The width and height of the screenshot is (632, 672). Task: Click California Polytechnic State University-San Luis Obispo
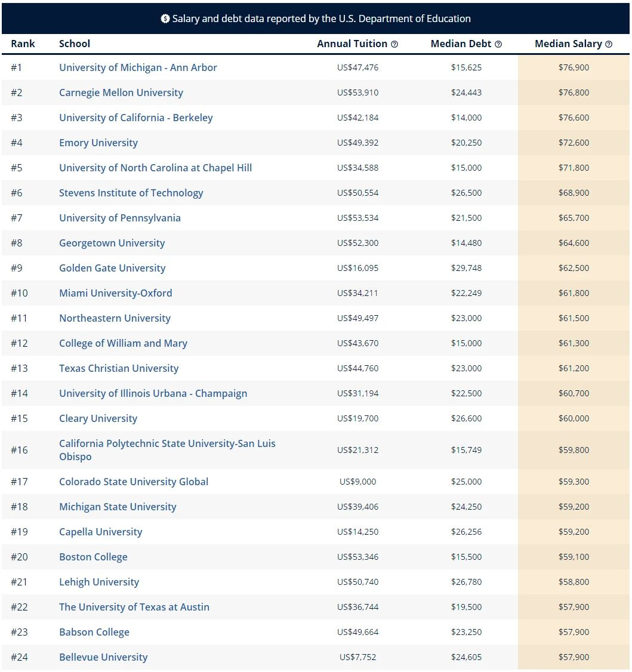(x=167, y=450)
